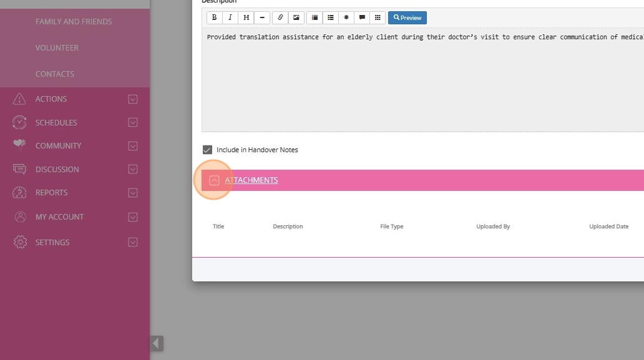Screen dimensions: 644x360
Task: Insert a heading with the H button
Action: (x=246, y=17)
